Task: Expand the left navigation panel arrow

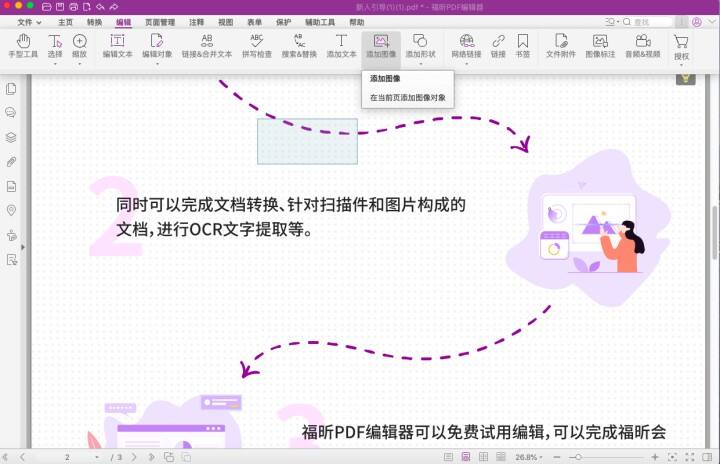Action: (22, 247)
